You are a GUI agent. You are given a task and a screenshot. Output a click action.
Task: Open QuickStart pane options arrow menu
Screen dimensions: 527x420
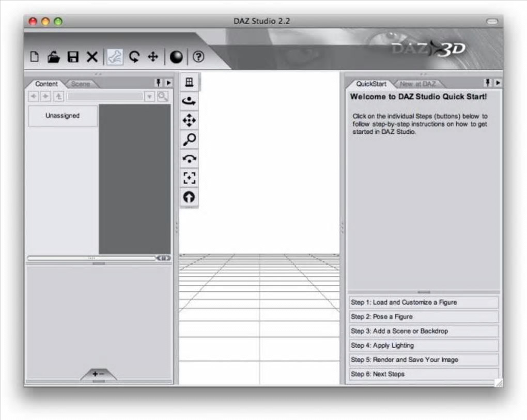[x=498, y=83]
